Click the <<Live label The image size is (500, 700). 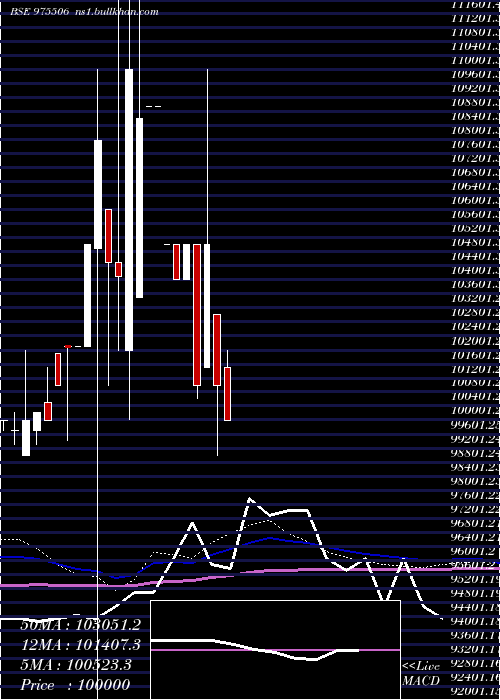[x=421, y=666]
